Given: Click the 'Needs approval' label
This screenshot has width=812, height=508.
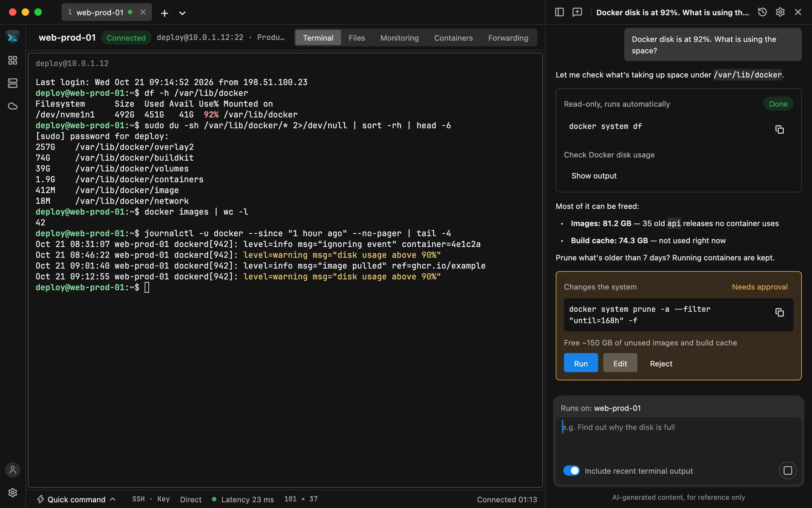Looking at the screenshot, I should [x=760, y=287].
